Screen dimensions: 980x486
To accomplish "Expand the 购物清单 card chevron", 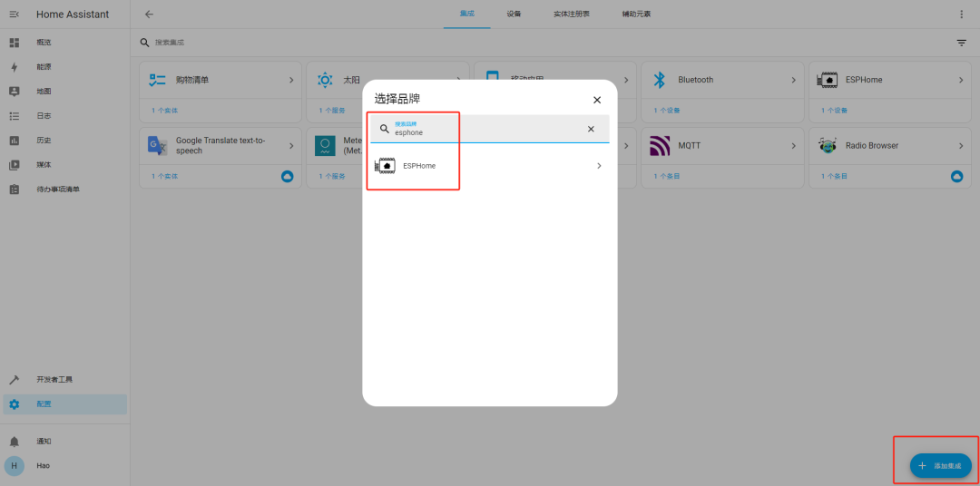I will point(291,80).
